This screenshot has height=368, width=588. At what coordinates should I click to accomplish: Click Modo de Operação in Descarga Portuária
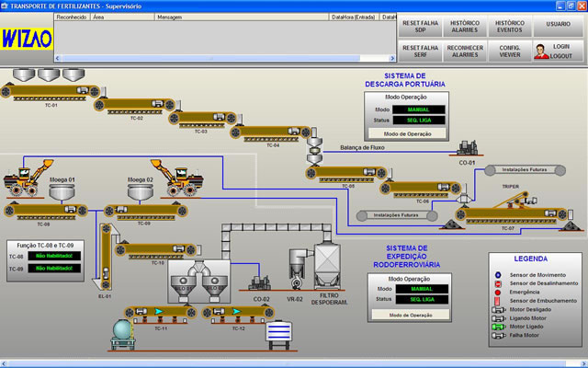click(x=407, y=133)
